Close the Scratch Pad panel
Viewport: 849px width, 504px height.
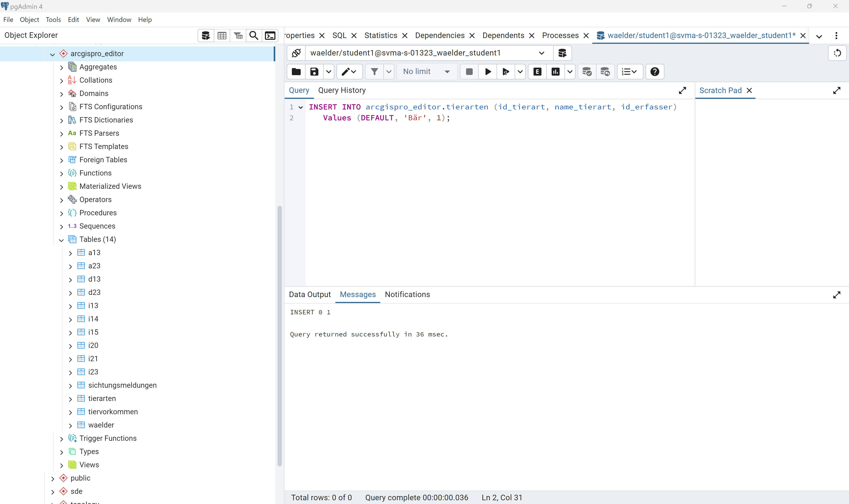click(x=749, y=90)
